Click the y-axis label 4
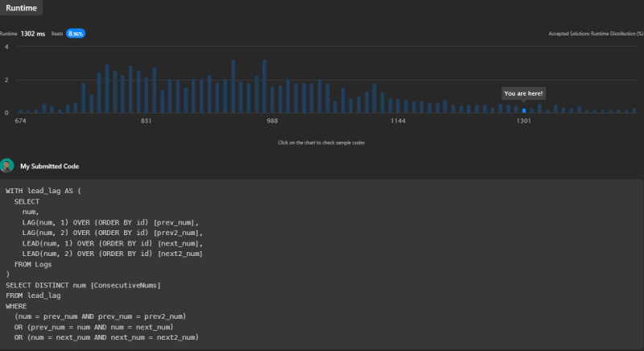This screenshot has width=644, height=351. click(x=6, y=47)
